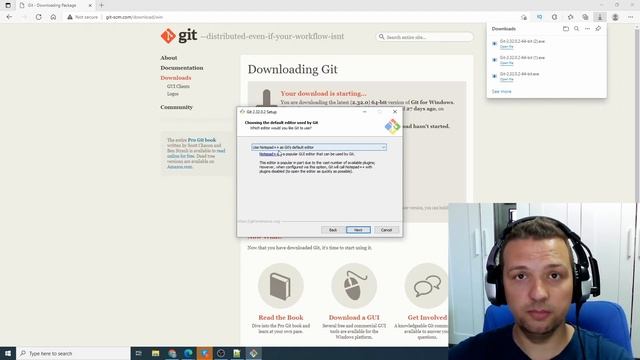Open new browser tab with plus icon
This screenshot has width=640, height=360.
pyautogui.click(x=102, y=5)
